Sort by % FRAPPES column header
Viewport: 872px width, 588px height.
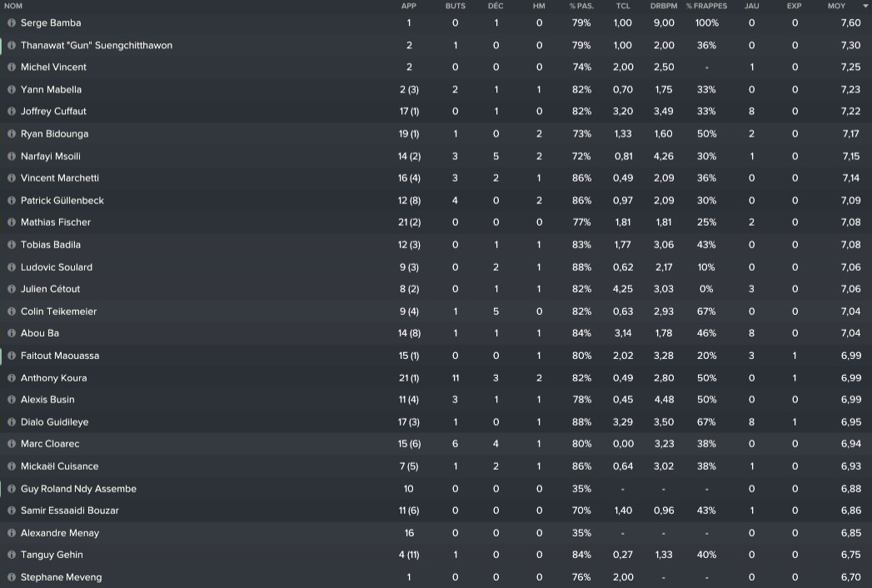tap(706, 6)
